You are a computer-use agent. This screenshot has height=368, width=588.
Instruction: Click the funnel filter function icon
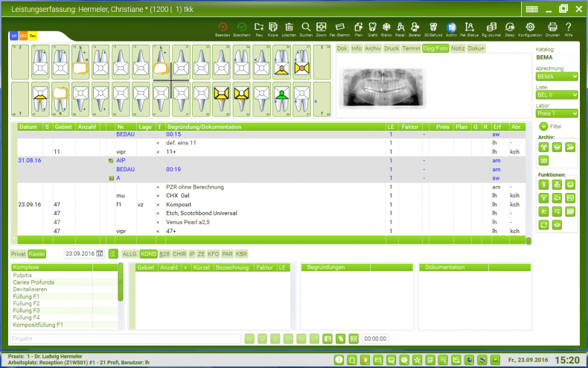click(x=544, y=198)
